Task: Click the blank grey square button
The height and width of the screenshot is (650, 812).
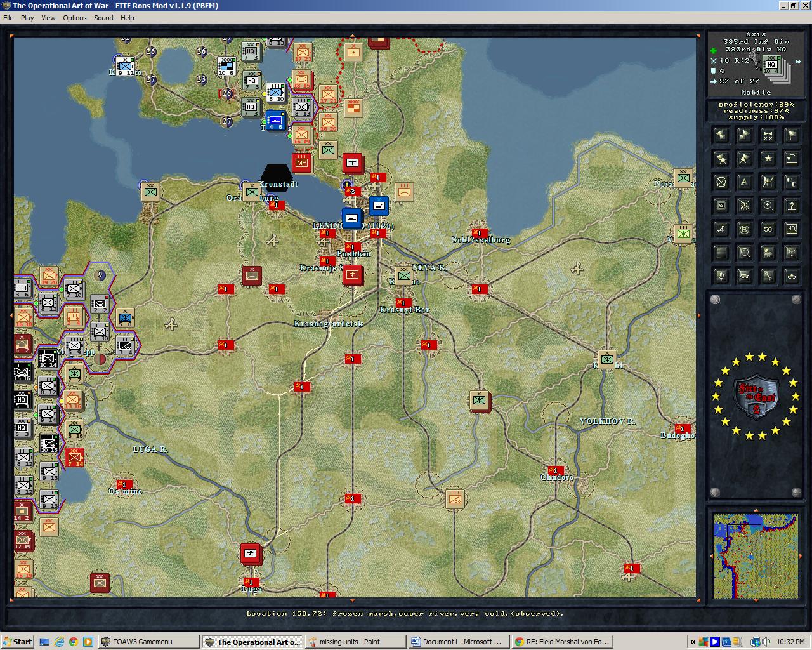Action: click(721, 253)
